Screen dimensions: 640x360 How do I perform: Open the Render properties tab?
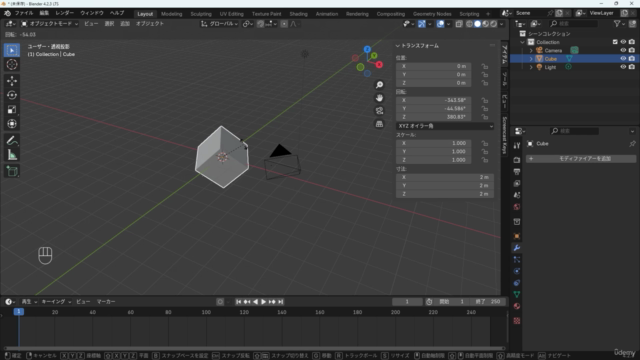tap(517, 160)
